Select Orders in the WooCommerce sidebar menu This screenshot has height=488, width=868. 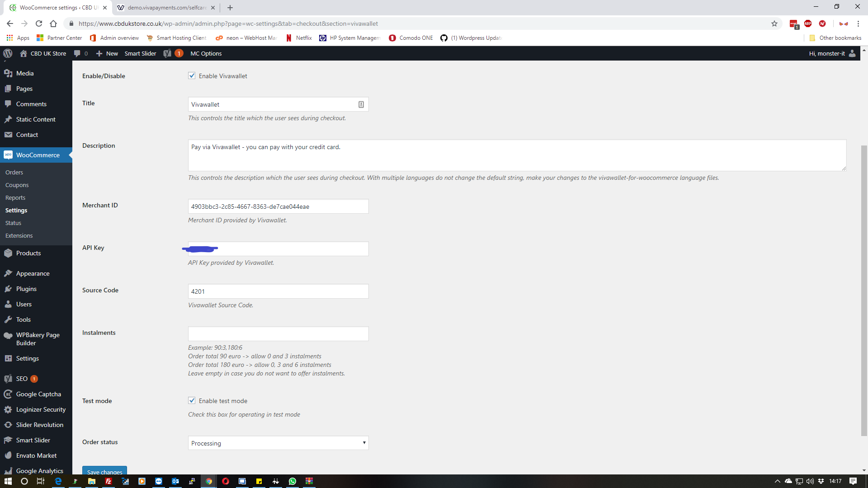14,172
